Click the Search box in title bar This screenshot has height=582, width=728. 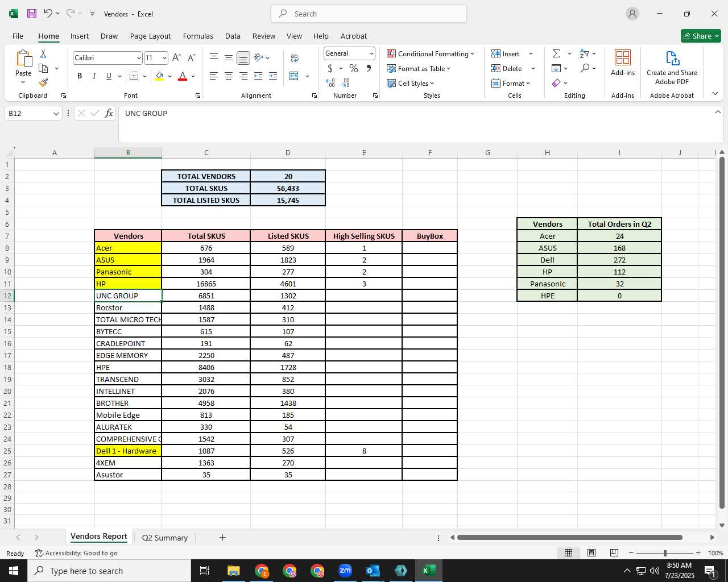pos(369,14)
